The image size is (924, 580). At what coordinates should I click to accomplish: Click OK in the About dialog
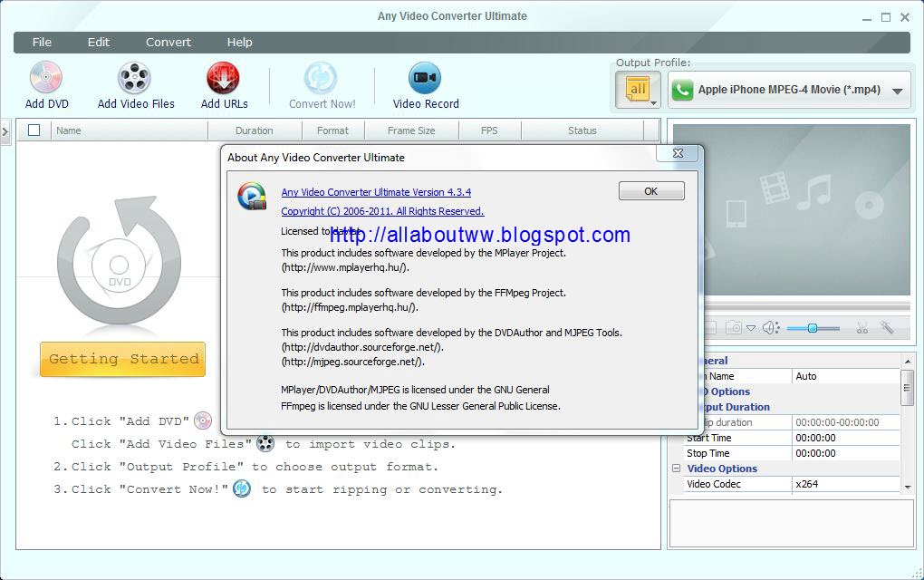[651, 191]
